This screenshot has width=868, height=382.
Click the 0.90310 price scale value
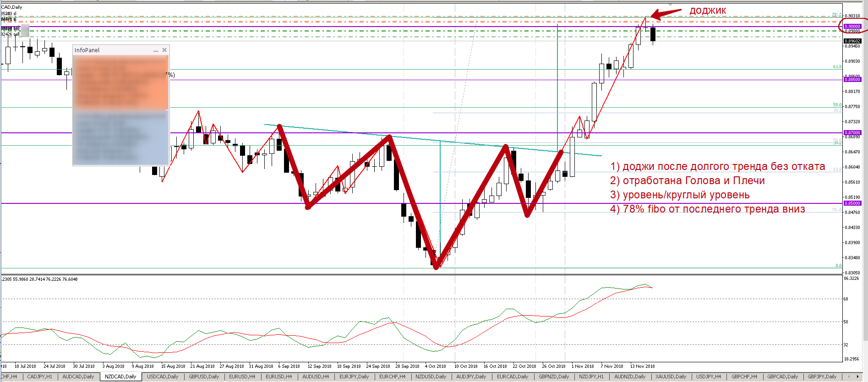coord(852,16)
